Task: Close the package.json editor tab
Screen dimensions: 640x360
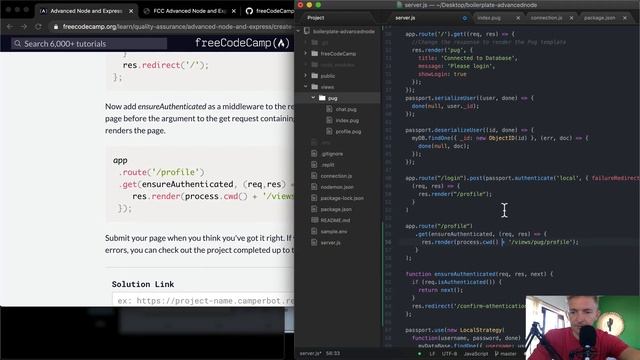Action: tap(625, 18)
